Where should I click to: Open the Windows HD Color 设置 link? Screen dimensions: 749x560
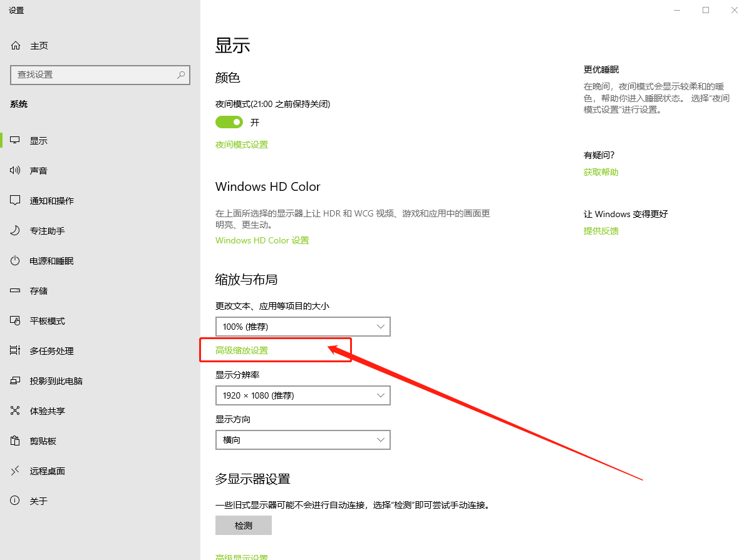262,240
